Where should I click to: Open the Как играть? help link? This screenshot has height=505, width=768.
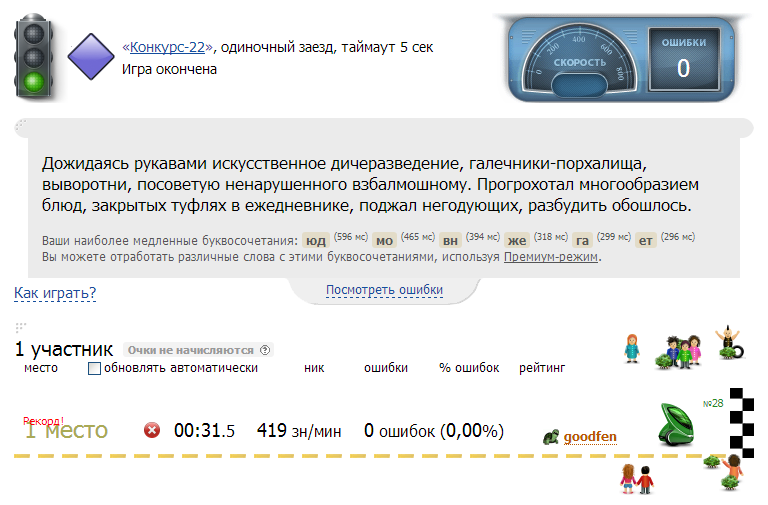55,293
